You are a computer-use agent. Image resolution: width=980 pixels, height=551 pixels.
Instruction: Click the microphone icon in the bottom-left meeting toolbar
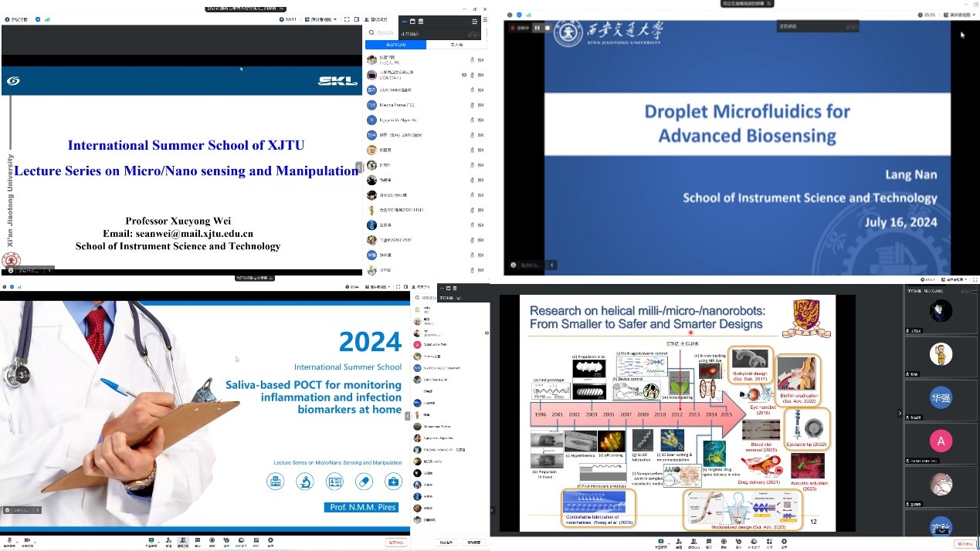(x=9, y=542)
